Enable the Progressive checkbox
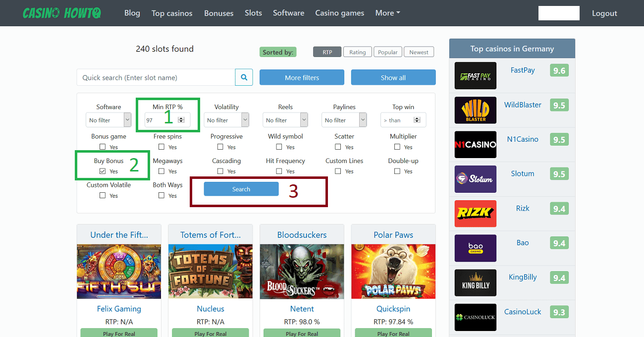This screenshot has height=337, width=644. click(220, 147)
